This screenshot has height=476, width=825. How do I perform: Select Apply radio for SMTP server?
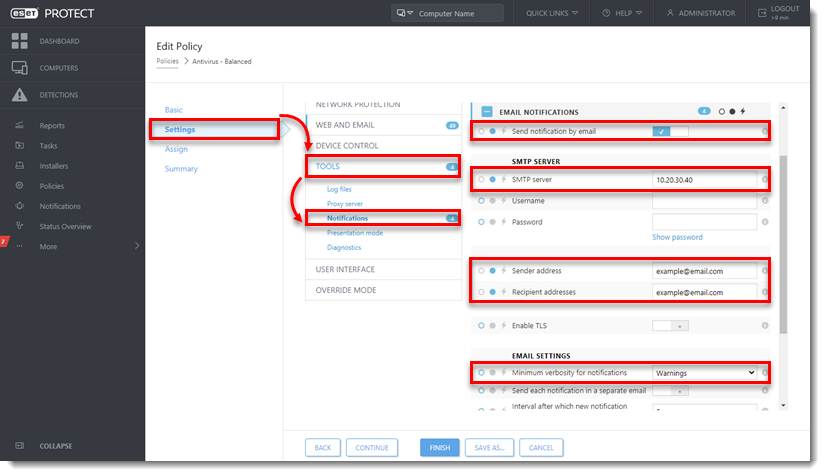(492, 179)
